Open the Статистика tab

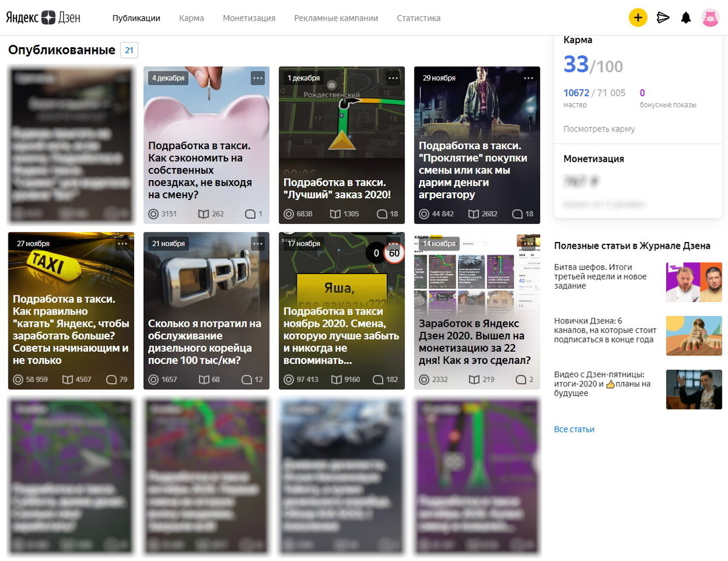point(419,18)
